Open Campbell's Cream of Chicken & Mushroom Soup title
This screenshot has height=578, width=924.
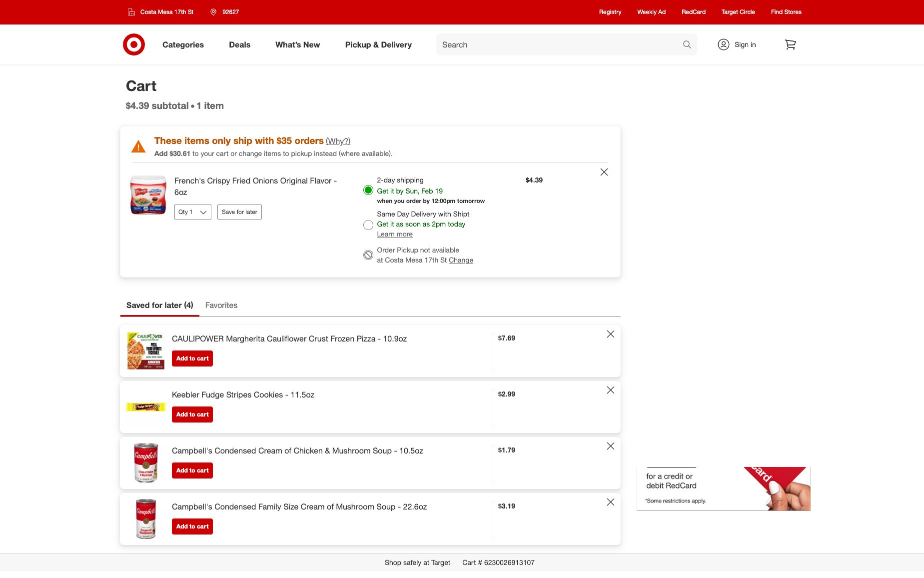click(297, 451)
